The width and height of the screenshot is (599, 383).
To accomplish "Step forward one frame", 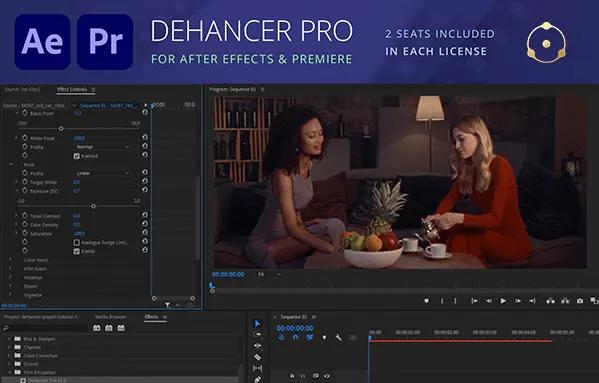I will [518, 301].
